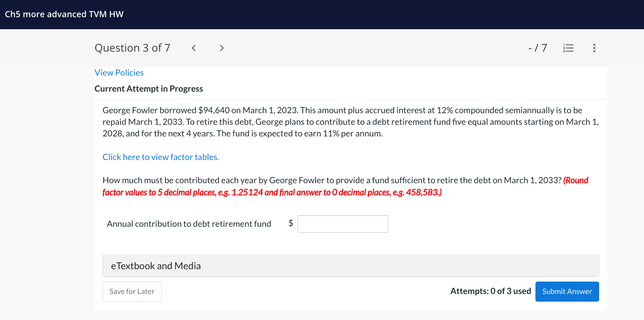The height and width of the screenshot is (320, 644).
Task: Click 'Attempts: 0 of 3 used' text
Action: pyautogui.click(x=491, y=291)
